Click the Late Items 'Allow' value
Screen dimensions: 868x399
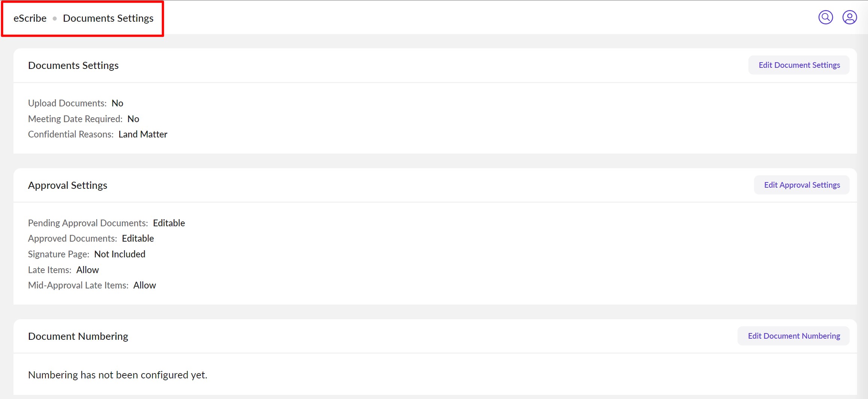pyautogui.click(x=87, y=270)
